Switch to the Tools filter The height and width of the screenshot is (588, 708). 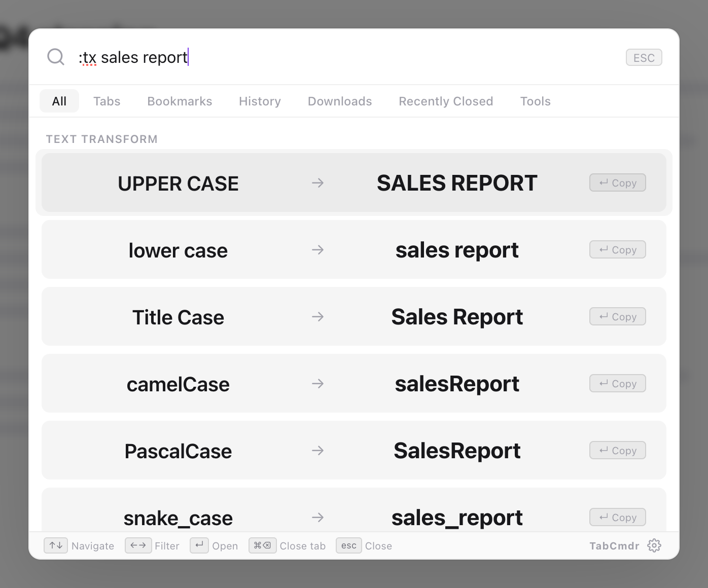535,101
